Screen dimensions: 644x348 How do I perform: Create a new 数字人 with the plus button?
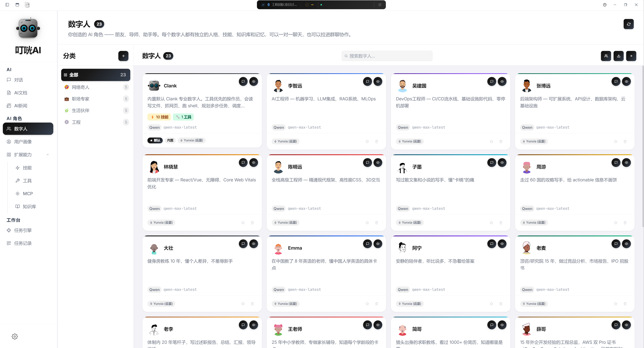click(631, 56)
